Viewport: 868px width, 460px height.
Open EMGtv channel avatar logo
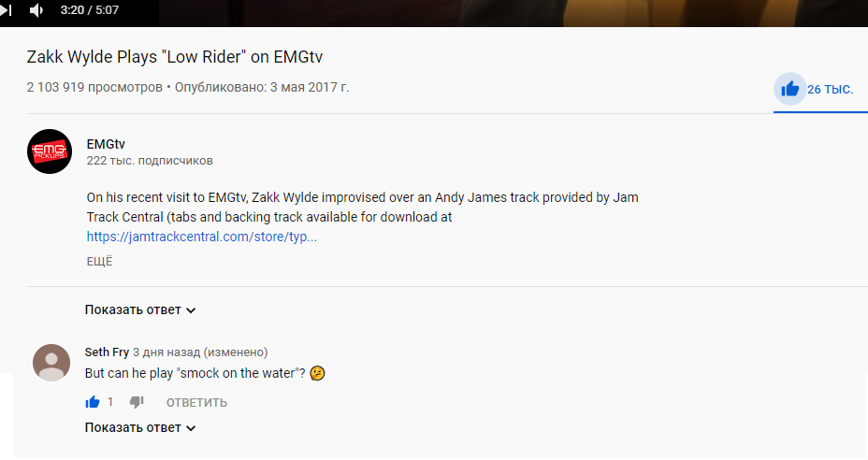pyautogui.click(x=50, y=151)
